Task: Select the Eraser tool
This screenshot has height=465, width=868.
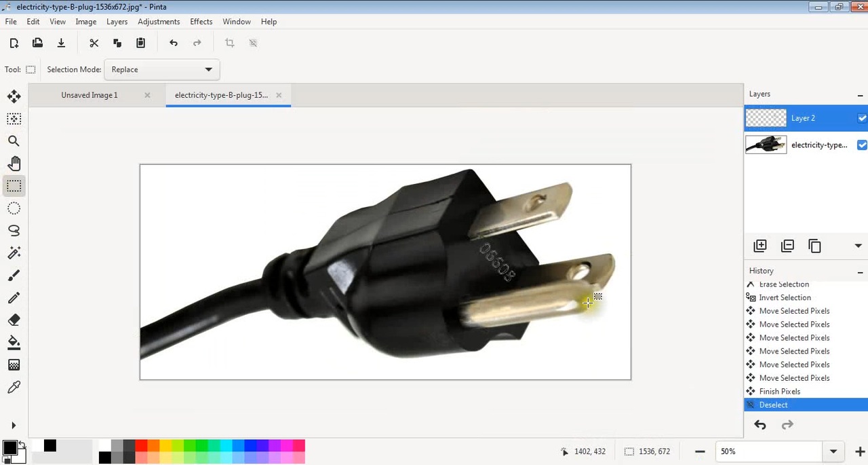Action: pos(14,320)
